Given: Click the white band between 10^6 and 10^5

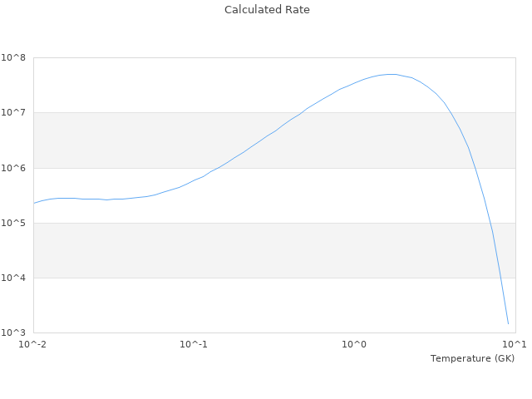Looking at the screenshot, I should tap(332, 195).
